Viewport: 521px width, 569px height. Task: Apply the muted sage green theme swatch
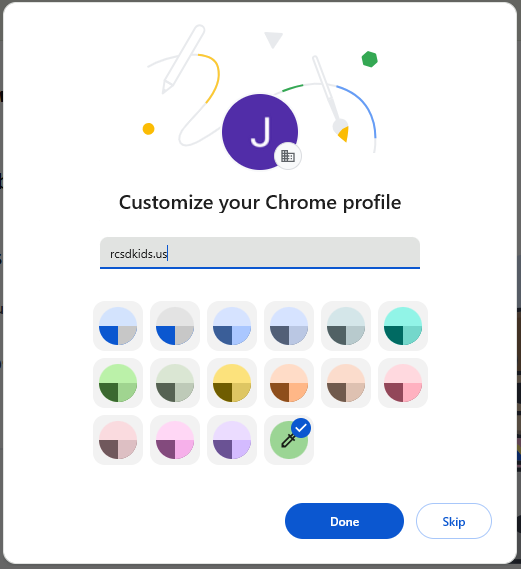pyautogui.click(x=175, y=383)
